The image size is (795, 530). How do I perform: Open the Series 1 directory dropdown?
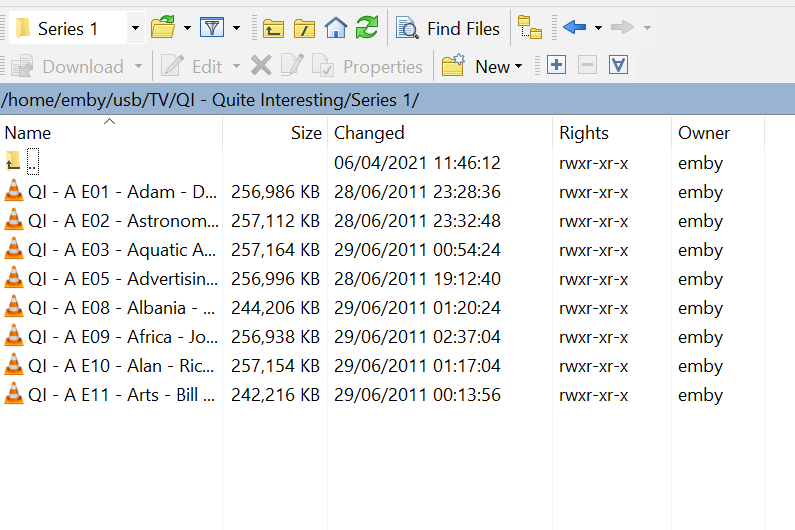[x=135, y=28]
